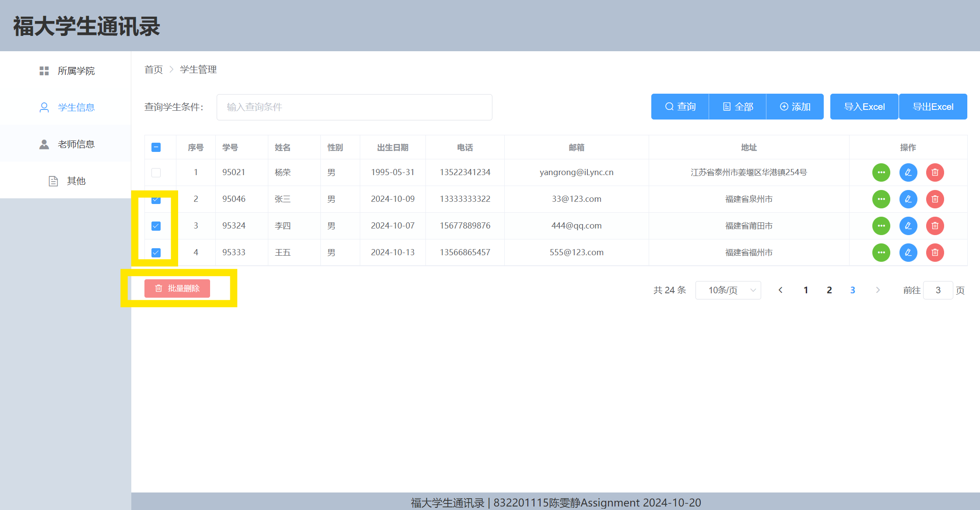This screenshot has width=980, height=510.
Task: Toggle the select-all header checkbox
Action: pos(156,148)
